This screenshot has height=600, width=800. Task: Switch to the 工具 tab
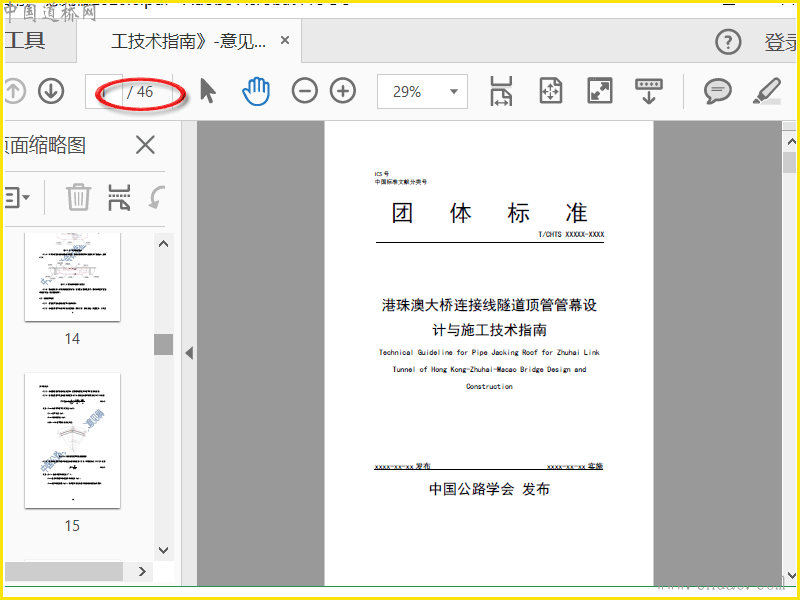point(24,41)
